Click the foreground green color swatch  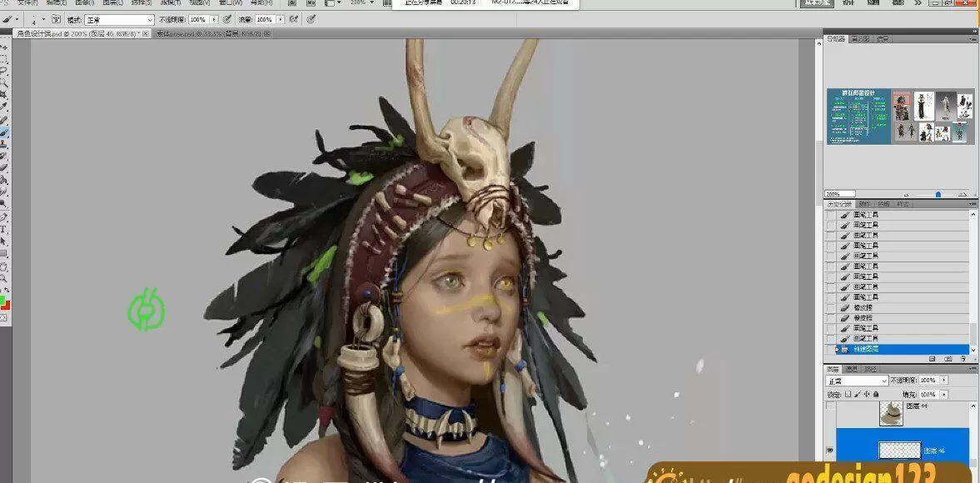pyautogui.click(x=3, y=299)
